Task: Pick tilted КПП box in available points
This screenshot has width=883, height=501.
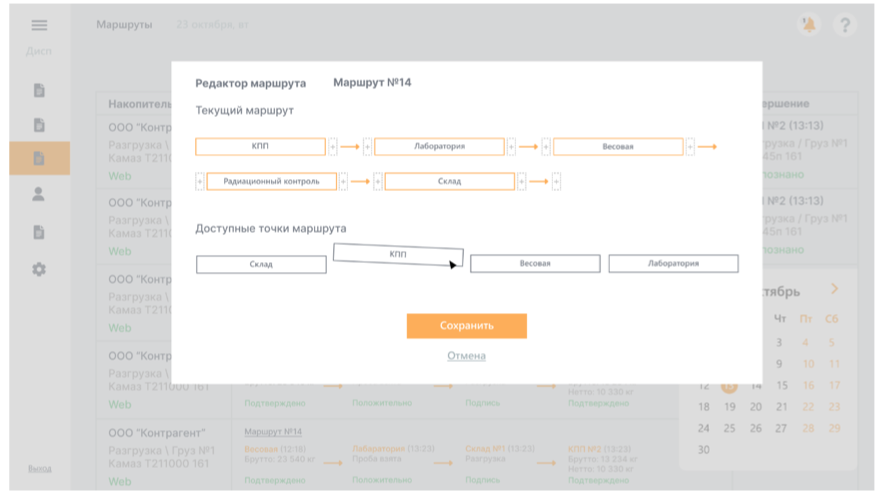Action: pos(398,254)
